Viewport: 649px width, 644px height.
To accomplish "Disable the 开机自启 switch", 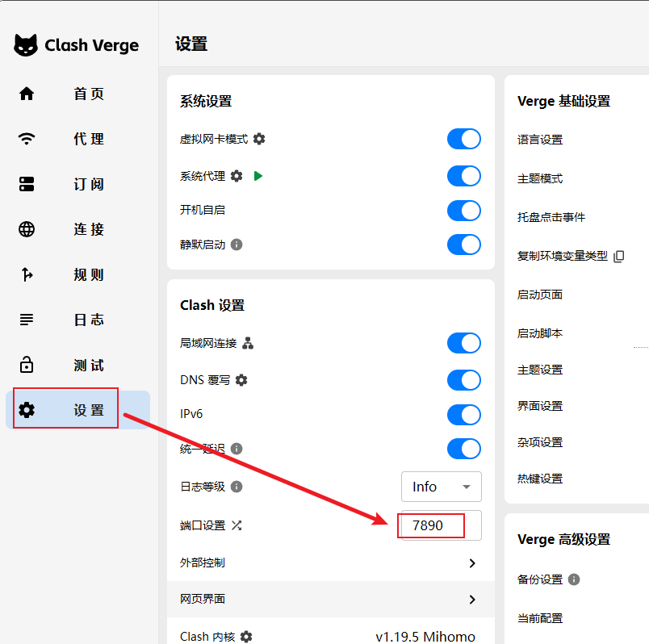I will 464,211.
